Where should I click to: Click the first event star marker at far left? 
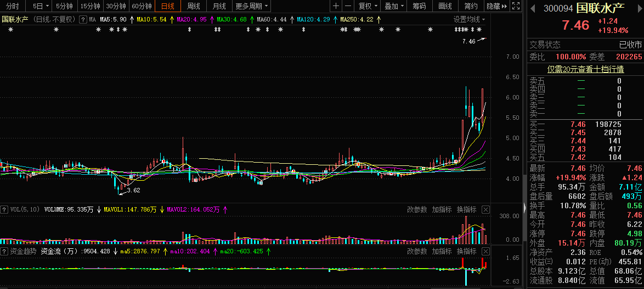pos(10,29)
